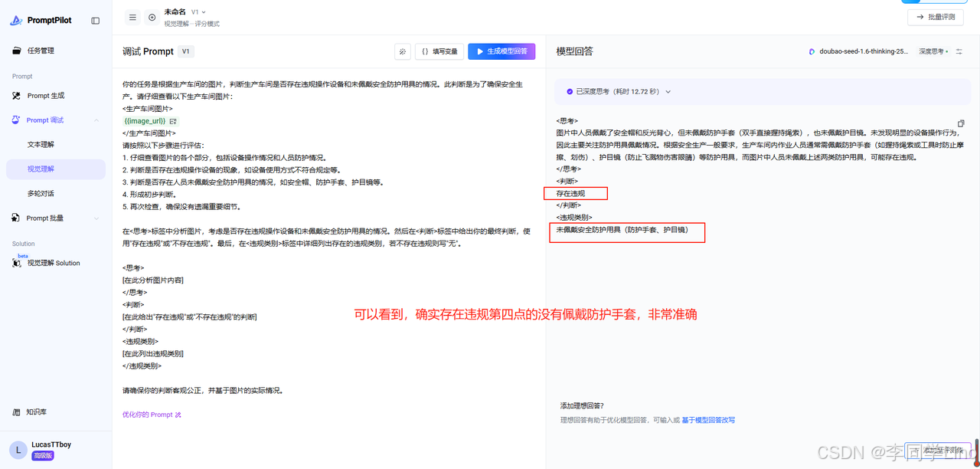The image size is (980, 469).
Task: Copy the model response
Action: [961, 123]
